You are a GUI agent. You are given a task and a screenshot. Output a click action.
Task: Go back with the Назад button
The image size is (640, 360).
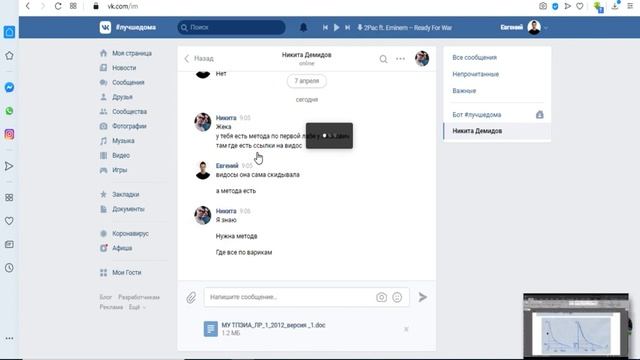(x=199, y=59)
